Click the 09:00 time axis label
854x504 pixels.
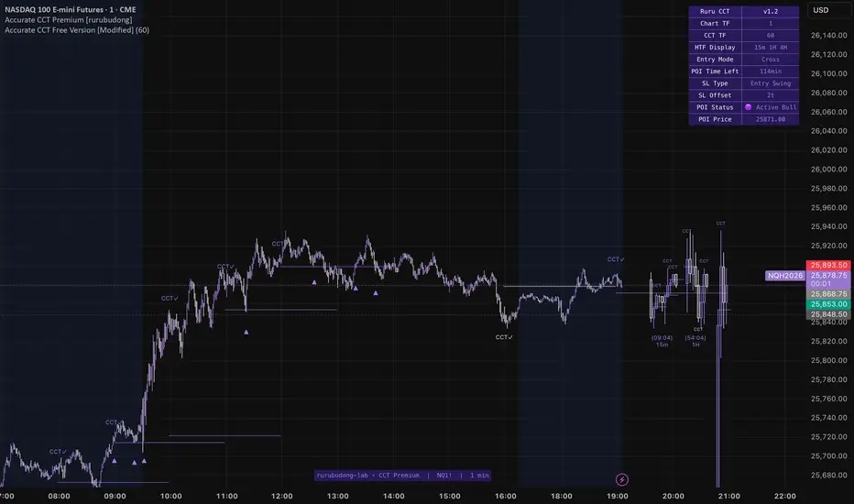pos(115,496)
